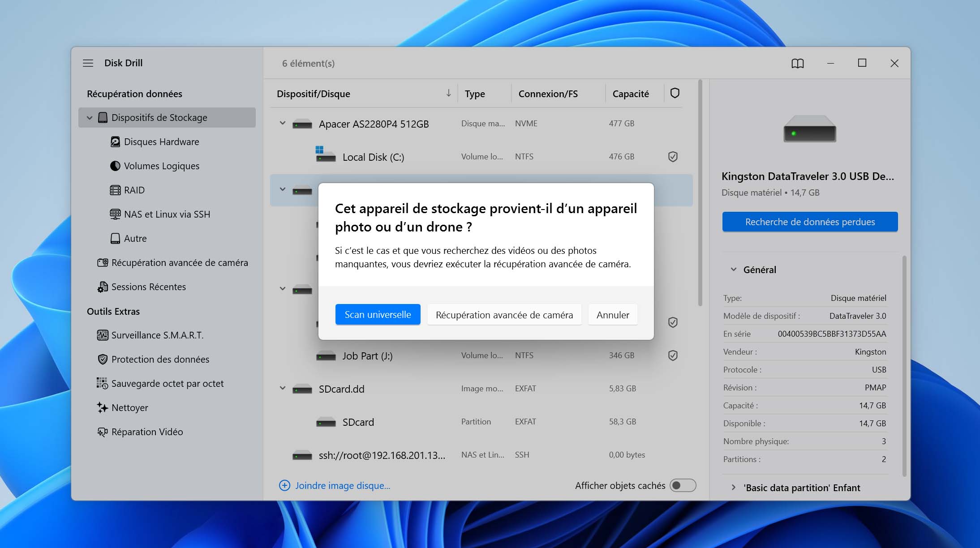980x548 pixels.
Task: Click the Sauvegarde octet par octet icon
Action: [103, 384]
